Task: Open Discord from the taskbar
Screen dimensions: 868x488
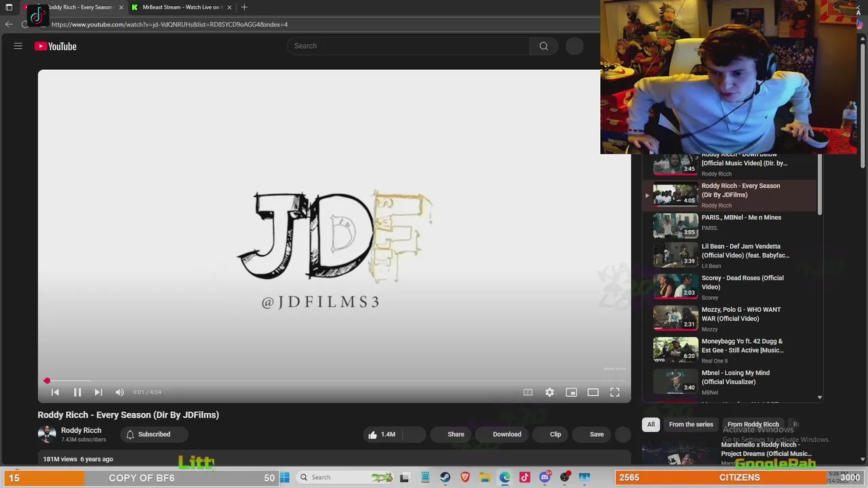Action: [545, 477]
